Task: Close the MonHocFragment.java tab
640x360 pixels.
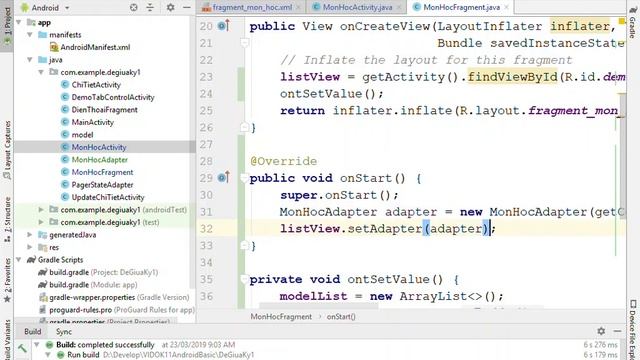Action: [x=506, y=7]
